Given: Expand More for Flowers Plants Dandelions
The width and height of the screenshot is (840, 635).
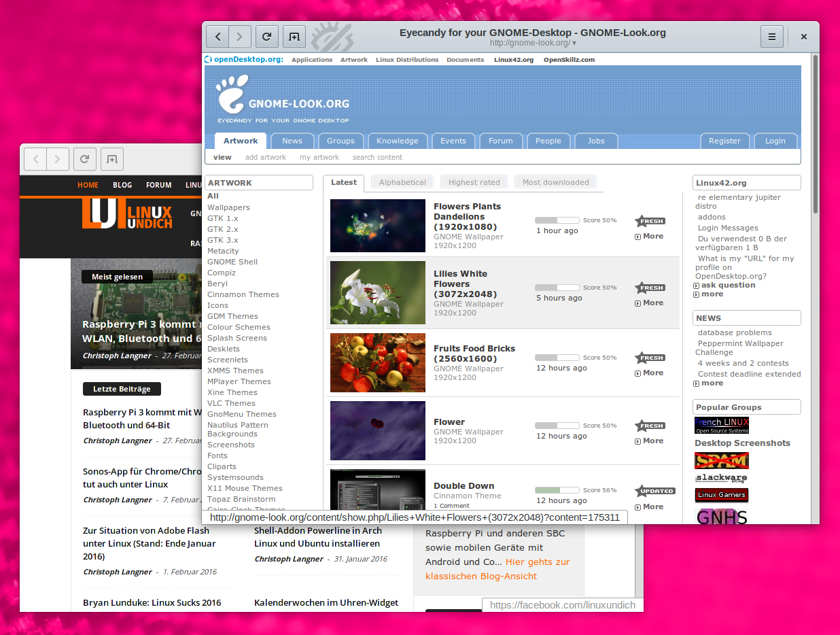Looking at the screenshot, I should coord(649,237).
